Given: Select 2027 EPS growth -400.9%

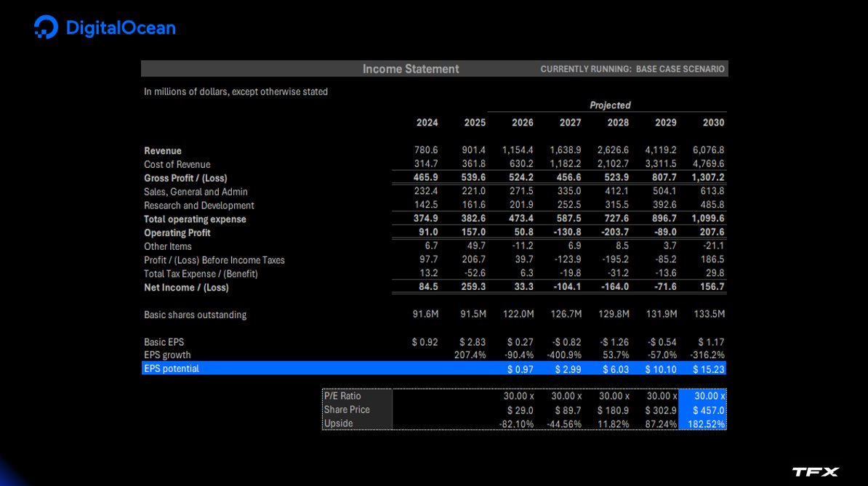Looking at the screenshot, I should (563, 355).
